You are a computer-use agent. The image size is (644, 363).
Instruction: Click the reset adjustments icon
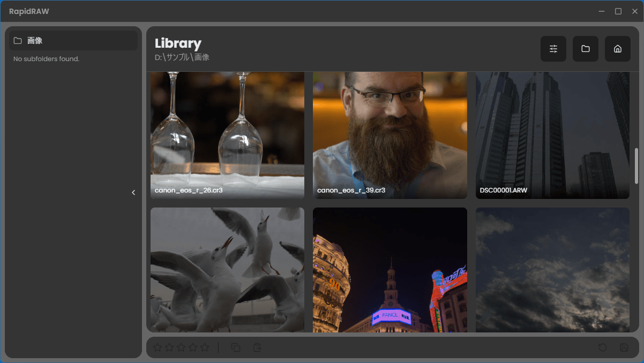tap(603, 347)
